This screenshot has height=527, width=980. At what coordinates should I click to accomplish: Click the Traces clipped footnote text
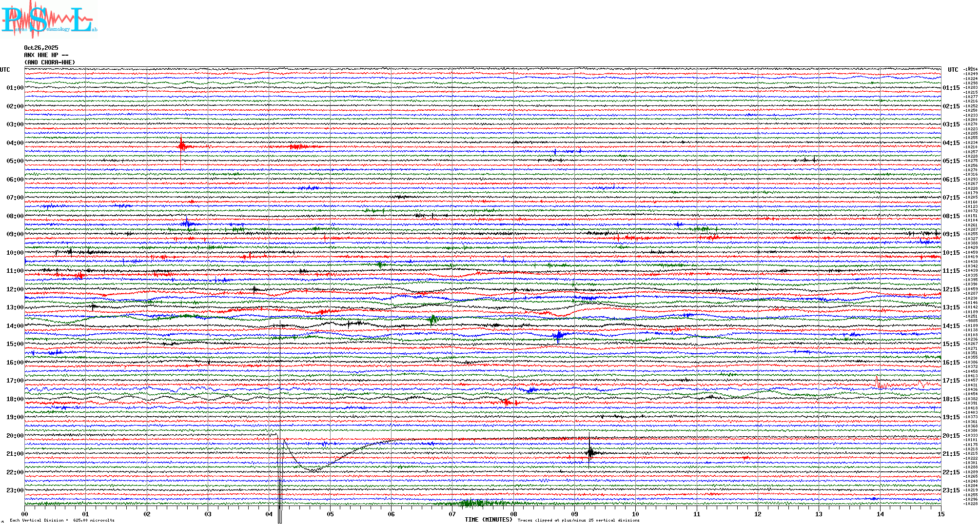tap(578, 520)
